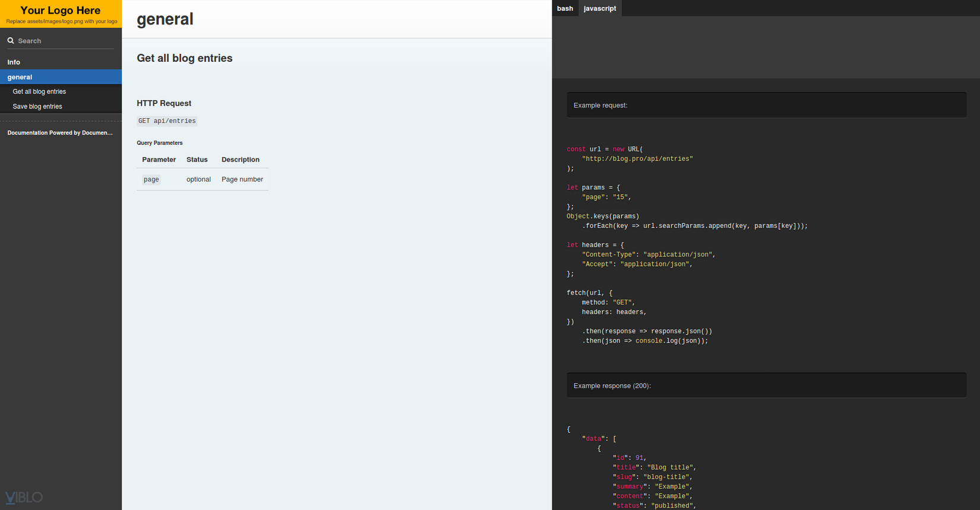Click the Example response (200) header block
This screenshot has height=510, width=980.
pyautogui.click(x=766, y=386)
